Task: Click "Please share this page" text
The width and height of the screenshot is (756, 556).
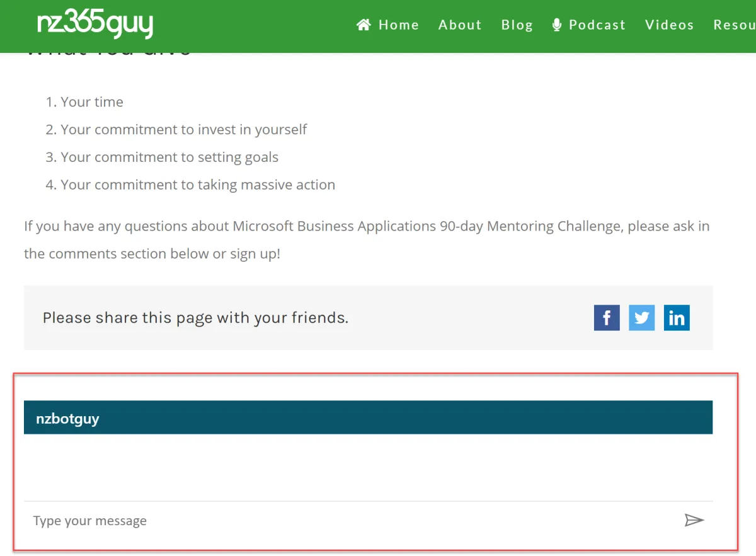Action: [x=195, y=318]
